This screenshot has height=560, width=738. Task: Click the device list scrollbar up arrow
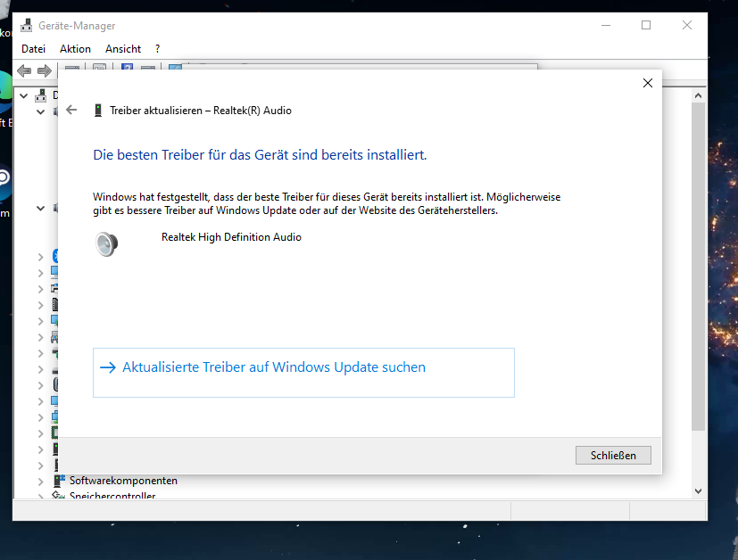coord(699,95)
